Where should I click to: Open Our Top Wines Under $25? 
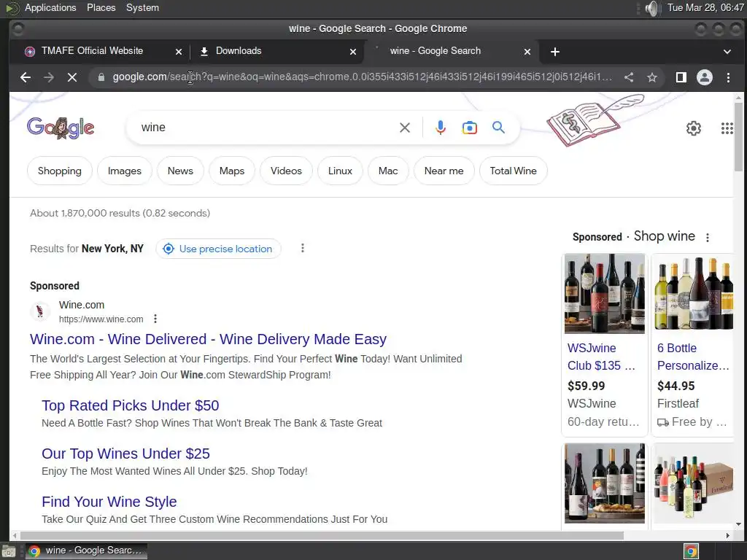click(125, 454)
